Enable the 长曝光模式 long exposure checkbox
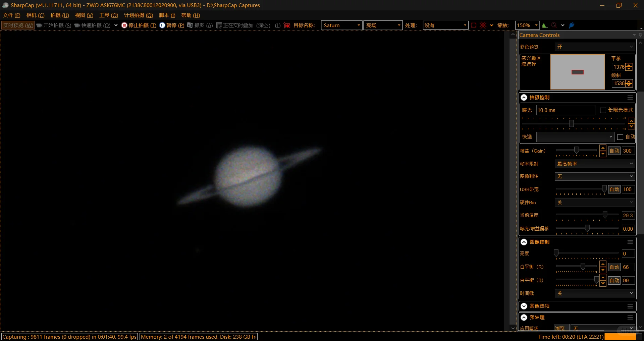The height and width of the screenshot is (341, 644). (603, 110)
